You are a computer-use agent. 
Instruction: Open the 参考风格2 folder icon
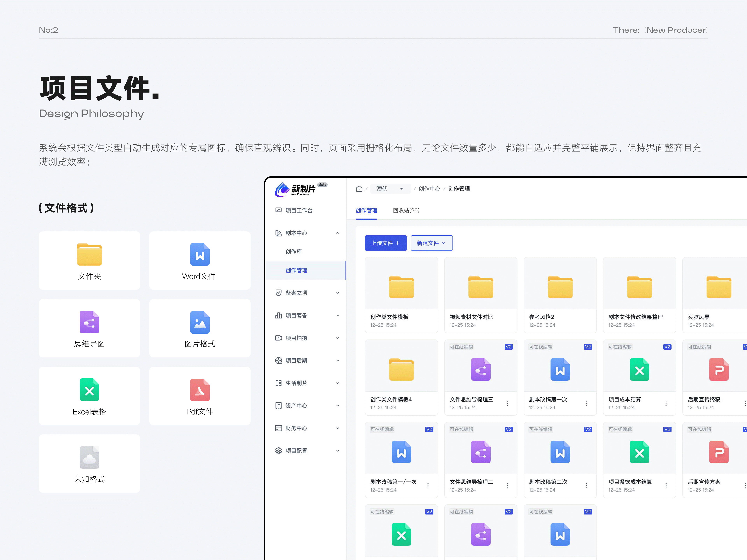(560, 287)
